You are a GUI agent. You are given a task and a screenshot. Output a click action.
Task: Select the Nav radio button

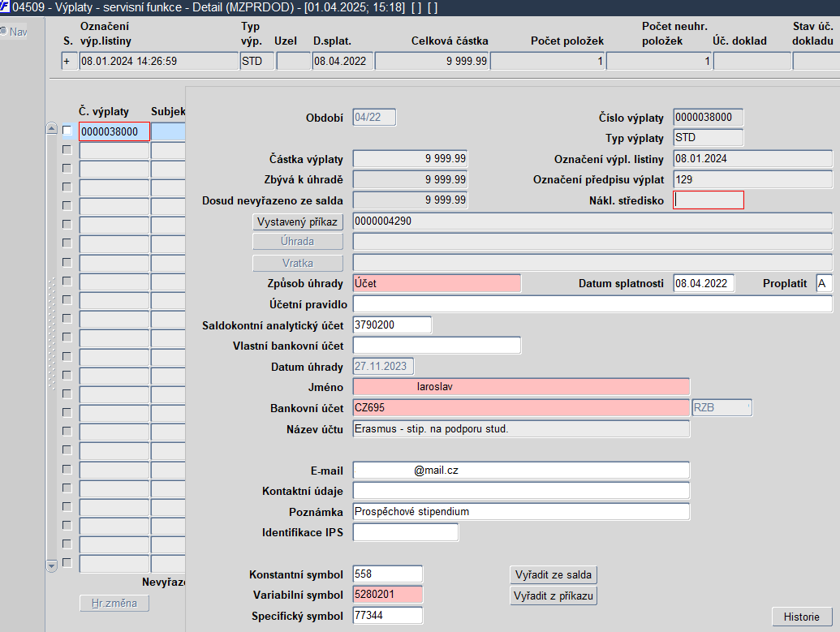[3, 32]
